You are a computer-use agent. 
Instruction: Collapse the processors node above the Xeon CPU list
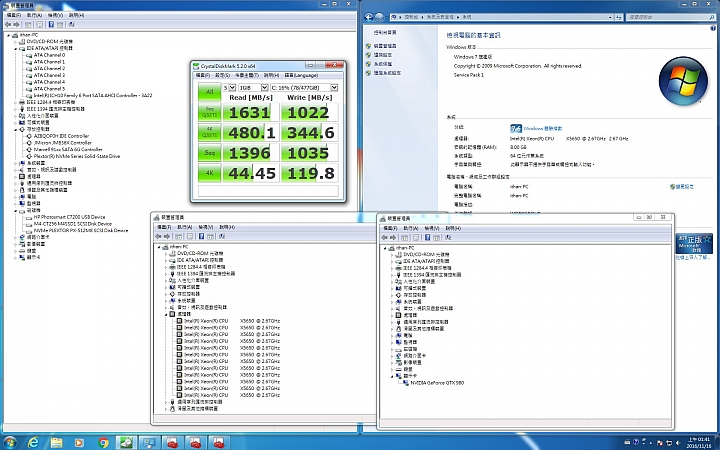pyautogui.click(x=166, y=315)
